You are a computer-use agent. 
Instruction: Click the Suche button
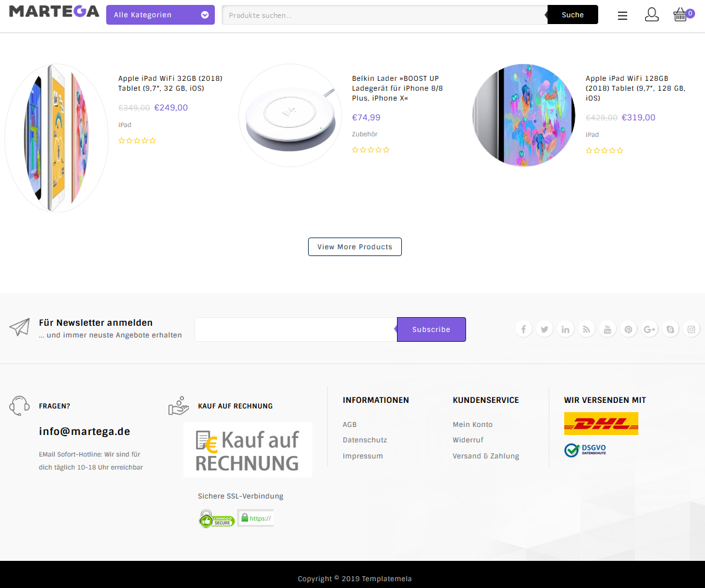pos(572,14)
